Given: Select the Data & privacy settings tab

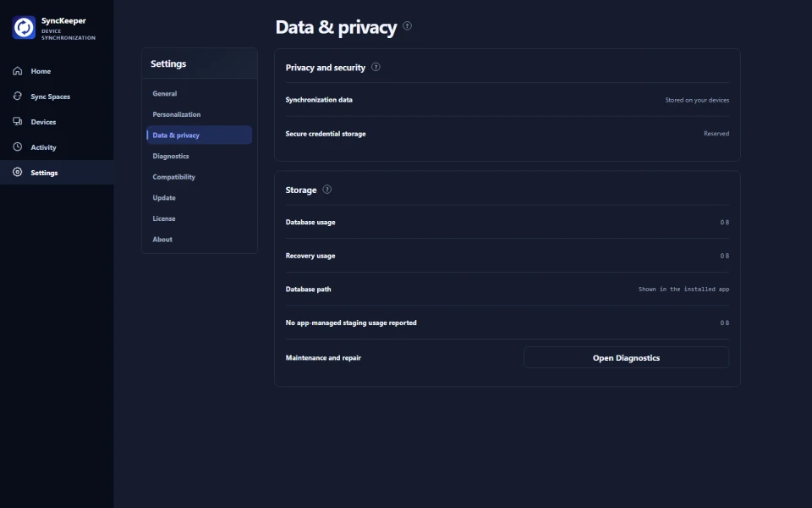Looking at the screenshot, I should [x=200, y=135].
